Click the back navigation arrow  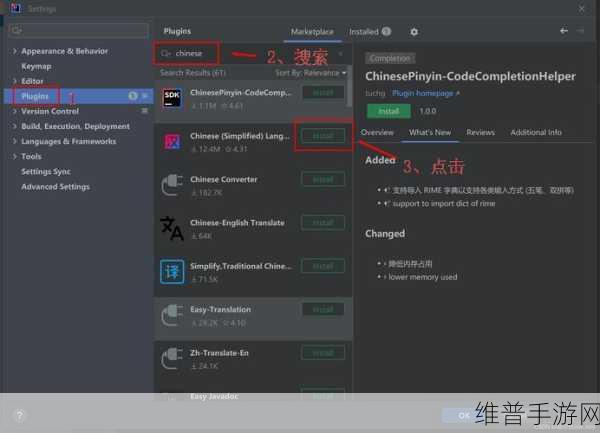pyautogui.click(x=564, y=31)
